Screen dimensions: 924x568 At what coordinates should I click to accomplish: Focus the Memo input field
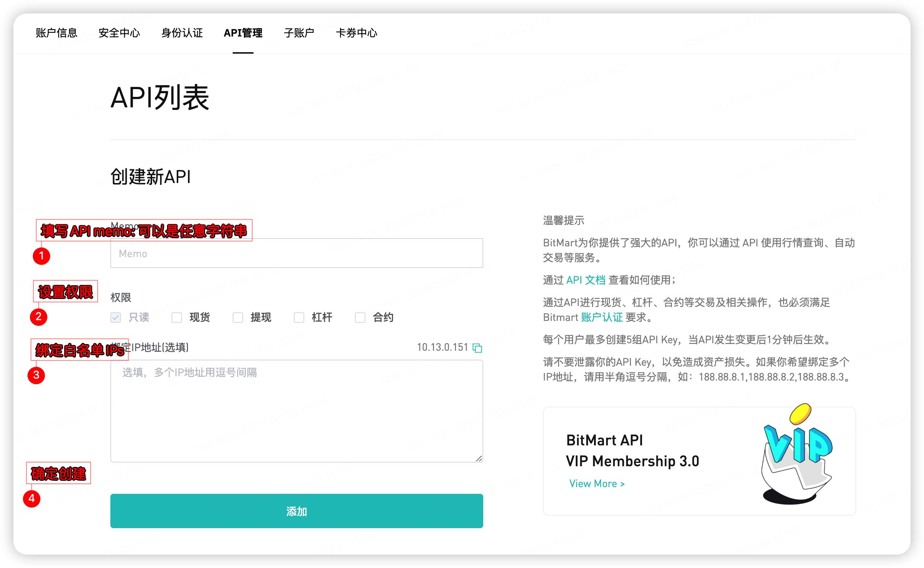coord(296,253)
